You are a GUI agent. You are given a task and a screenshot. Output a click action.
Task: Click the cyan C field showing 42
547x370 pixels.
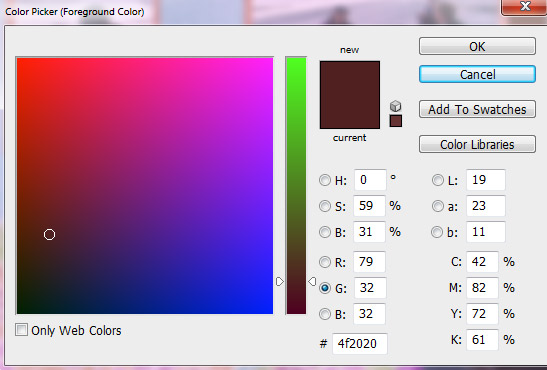tap(482, 262)
